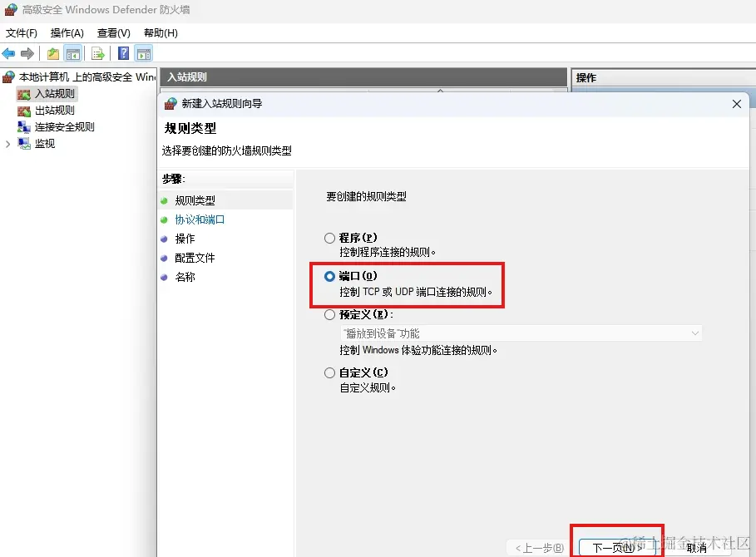This screenshot has width=756, height=557.
Task: Click the 下一页(N) button
Action: (616, 548)
